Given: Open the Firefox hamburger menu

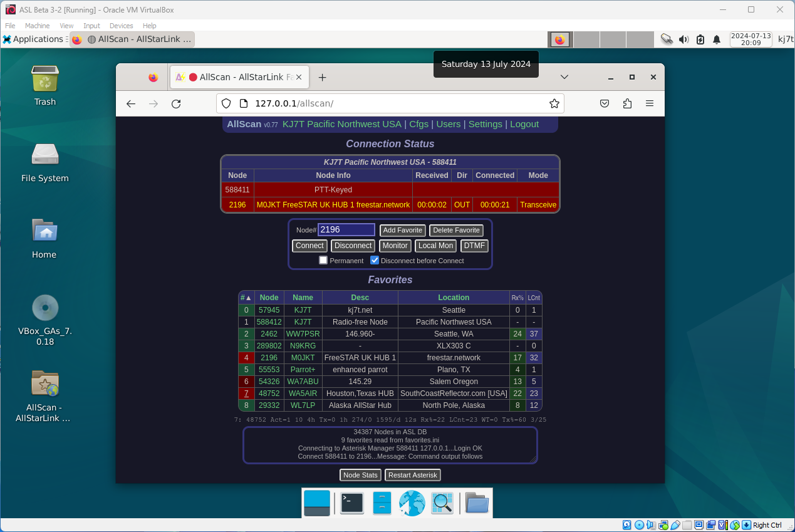Looking at the screenshot, I should [x=650, y=103].
